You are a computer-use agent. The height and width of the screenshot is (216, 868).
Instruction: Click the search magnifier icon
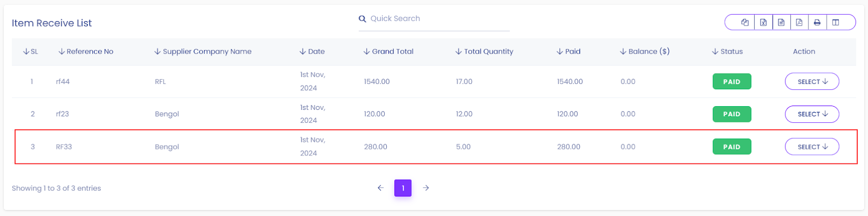point(362,19)
